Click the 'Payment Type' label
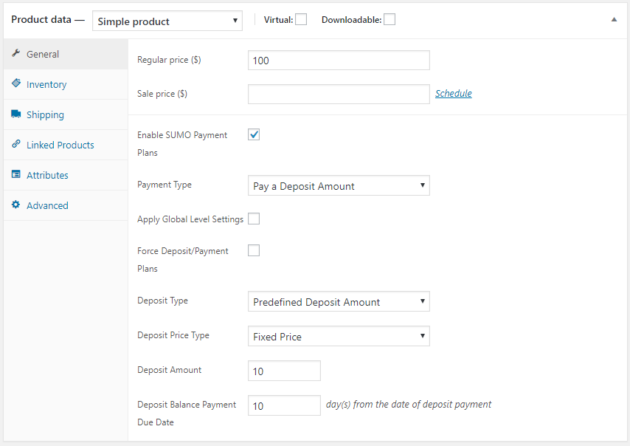630x446 pixels. coord(164,185)
